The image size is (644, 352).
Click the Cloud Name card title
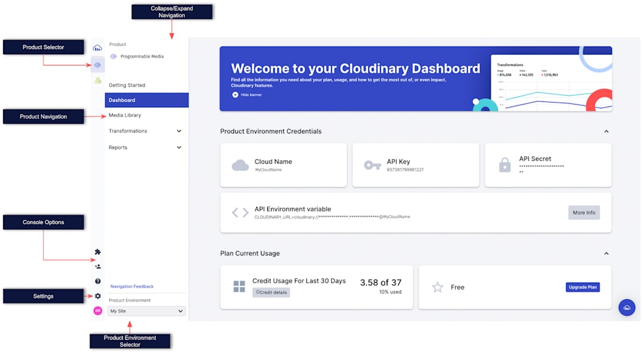[x=273, y=162]
